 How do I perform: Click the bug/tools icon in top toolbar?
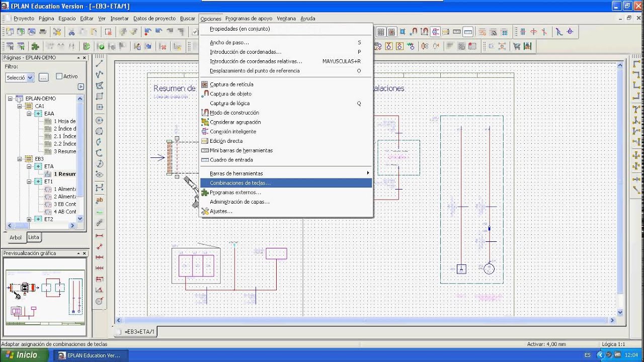[57, 32]
